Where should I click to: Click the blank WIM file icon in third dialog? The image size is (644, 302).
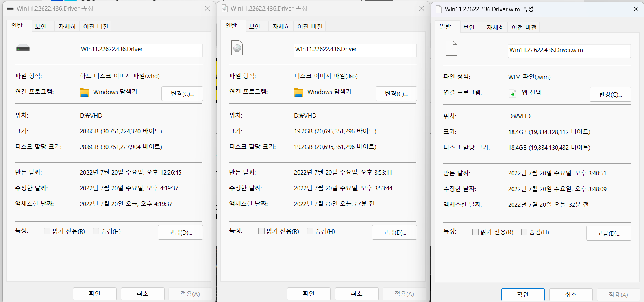pos(451,48)
